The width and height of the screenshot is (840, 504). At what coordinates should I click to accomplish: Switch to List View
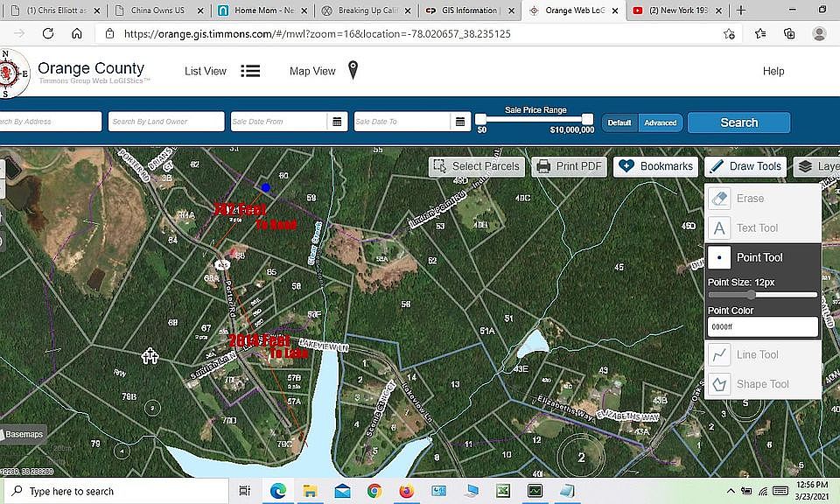[x=222, y=71]
